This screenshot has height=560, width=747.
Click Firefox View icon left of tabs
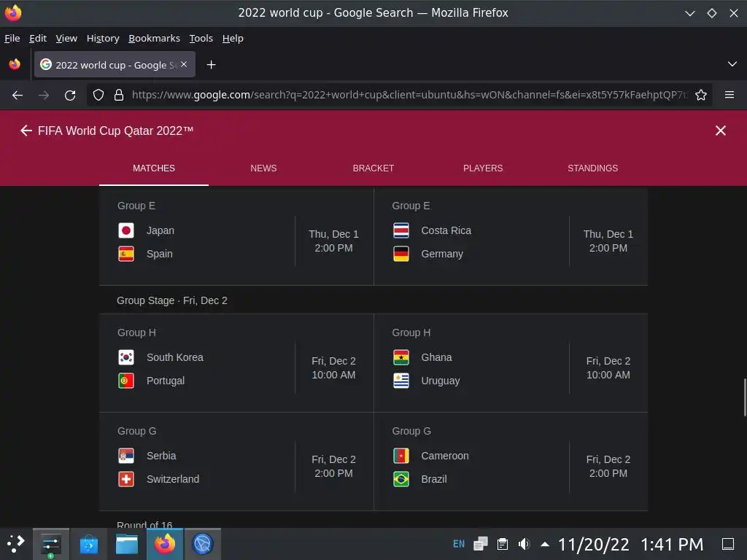point(15,64)
